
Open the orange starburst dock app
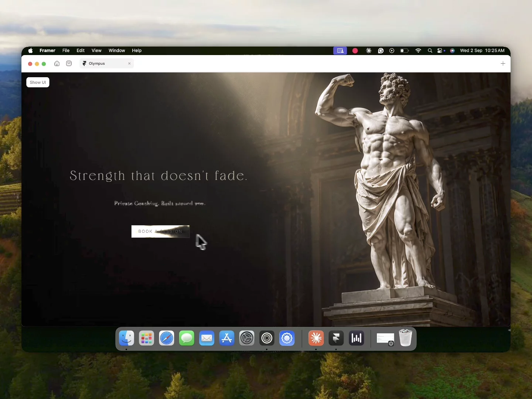[x=316, y=338]
